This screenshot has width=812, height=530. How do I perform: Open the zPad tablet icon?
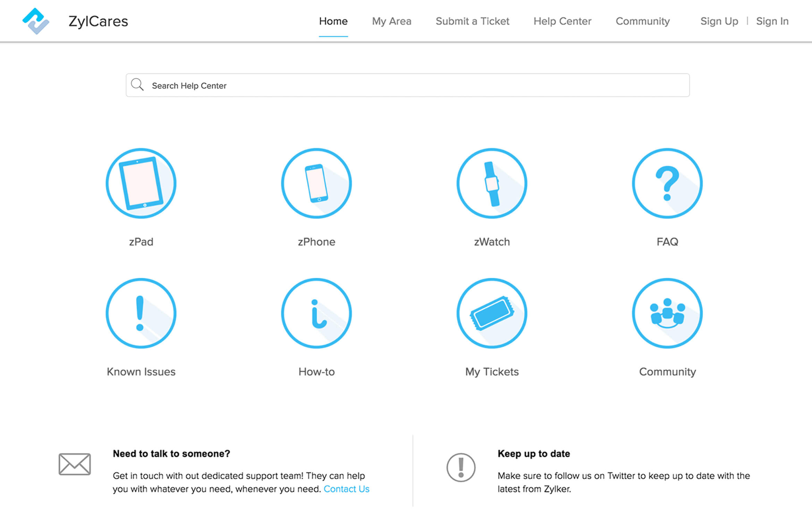click(141, 183)
